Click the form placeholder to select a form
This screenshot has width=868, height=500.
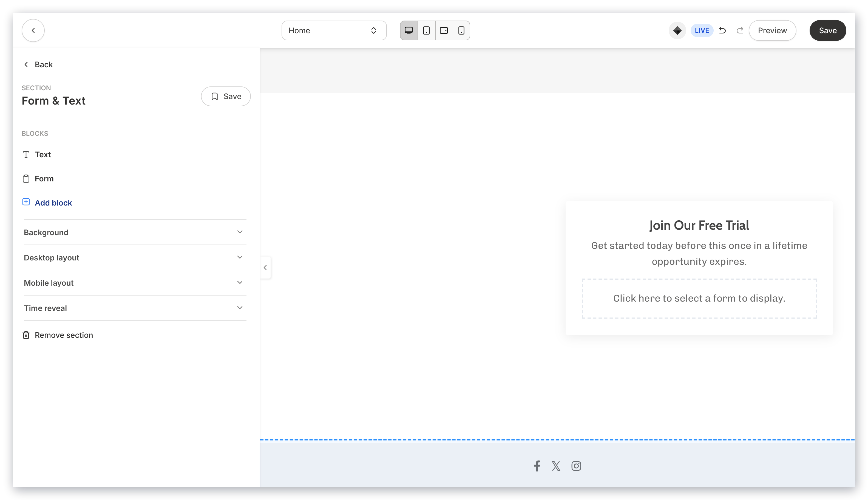click(x=699, y=298)
